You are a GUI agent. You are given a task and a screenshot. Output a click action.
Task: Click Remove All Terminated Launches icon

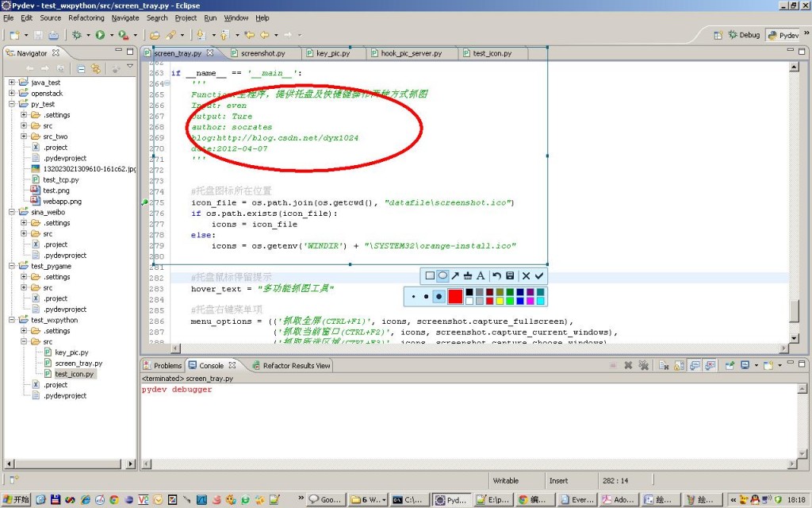click(x=644, y=365)
